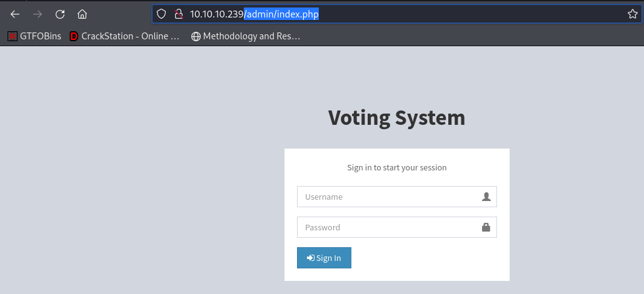Open the browser home page icon
Image resolution: width=644 pixels, height=294 pixels.
82,14
